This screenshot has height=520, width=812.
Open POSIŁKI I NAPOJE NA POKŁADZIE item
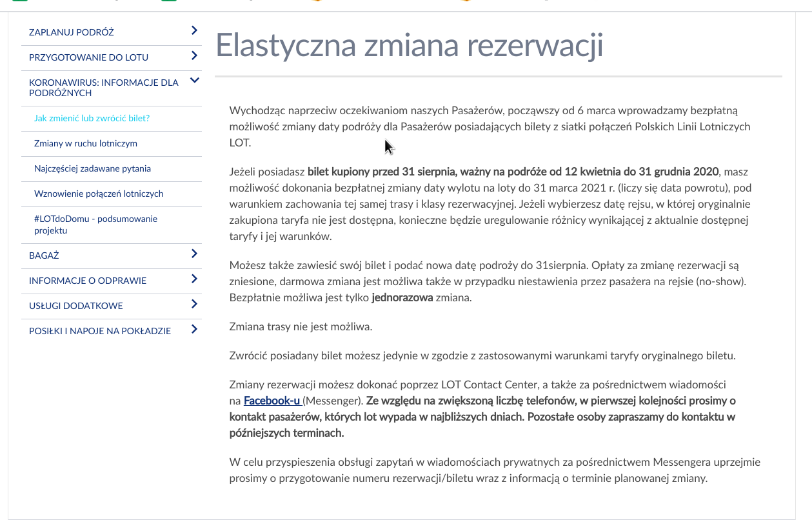click(x=100, y=331)
